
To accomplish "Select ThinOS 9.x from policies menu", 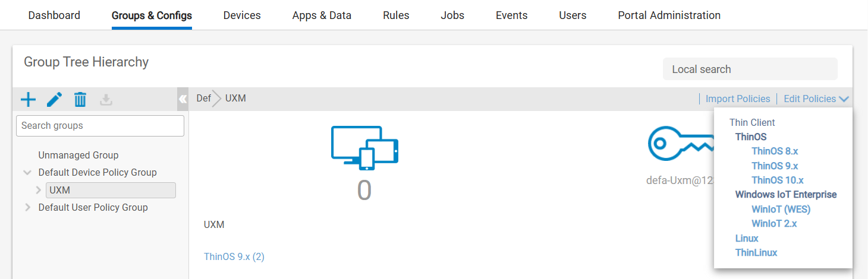I will [774, 166].
